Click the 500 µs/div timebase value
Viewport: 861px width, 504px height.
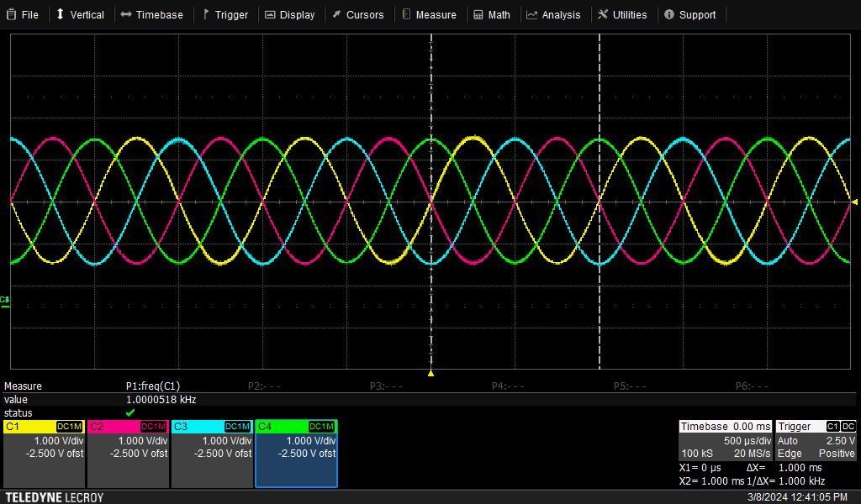[747, 441]
